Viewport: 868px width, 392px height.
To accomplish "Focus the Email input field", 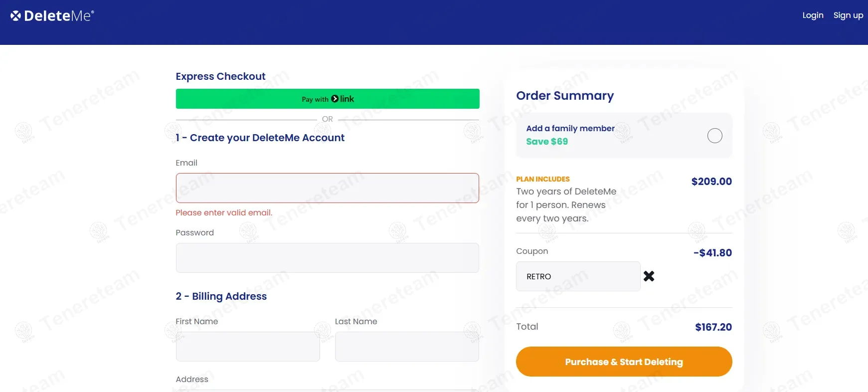I will 327,188.
